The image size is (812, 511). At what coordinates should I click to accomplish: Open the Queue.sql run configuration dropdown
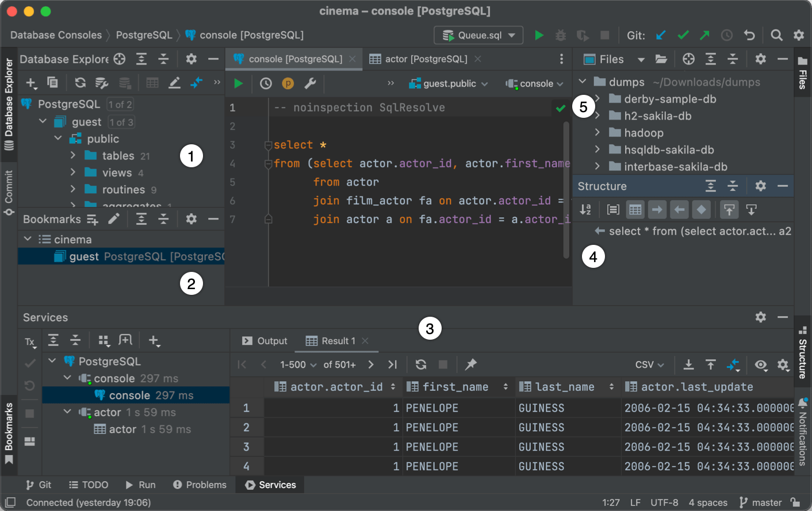pyautogui.click(x=478, y=35)
